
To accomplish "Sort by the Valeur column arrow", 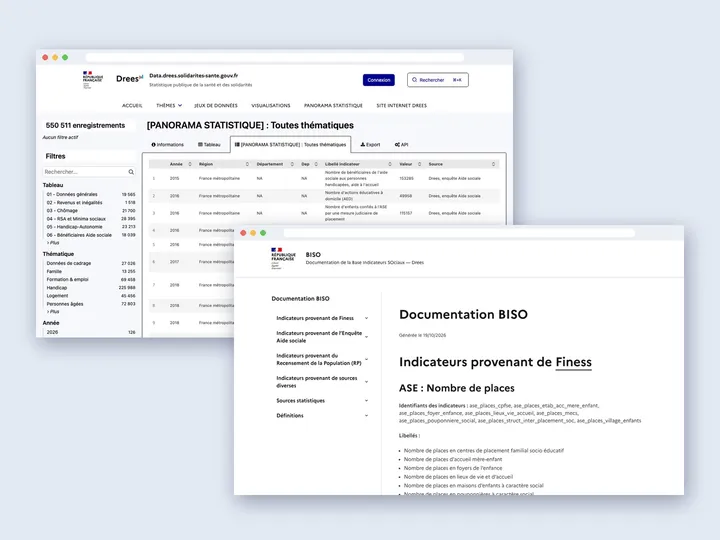I will tap(419, 164).
